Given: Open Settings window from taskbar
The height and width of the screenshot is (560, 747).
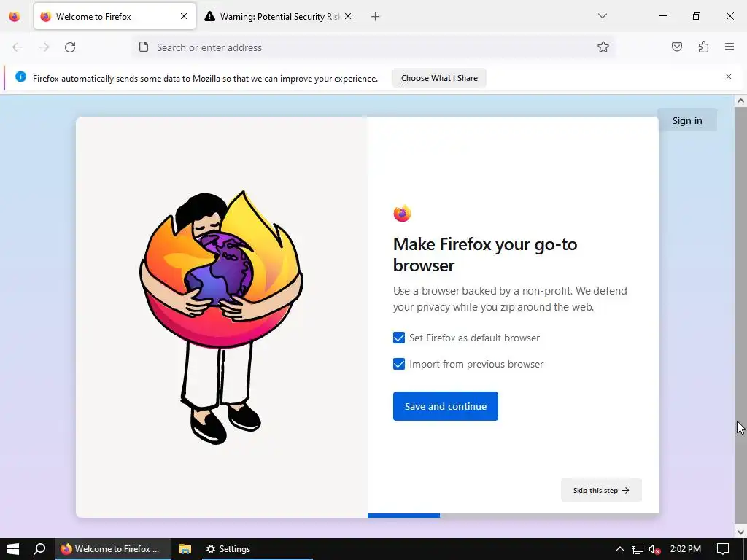Looking at the screenshot, I should point(256,549).
